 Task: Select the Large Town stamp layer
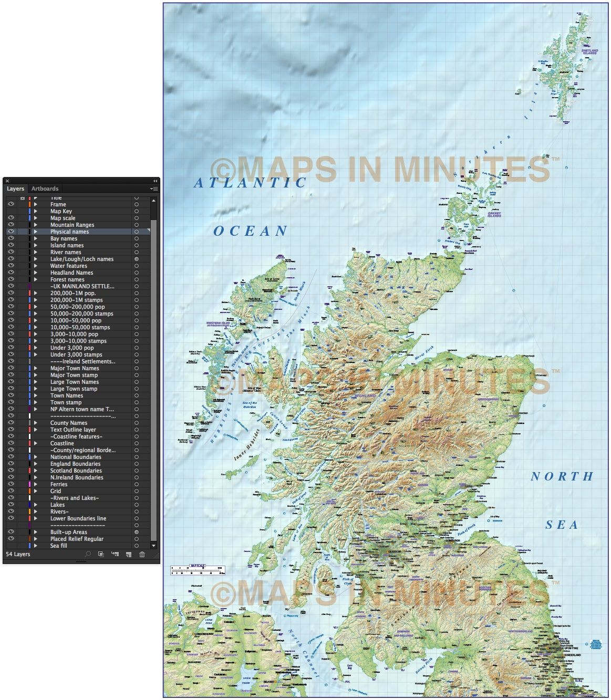pos(78,389)
